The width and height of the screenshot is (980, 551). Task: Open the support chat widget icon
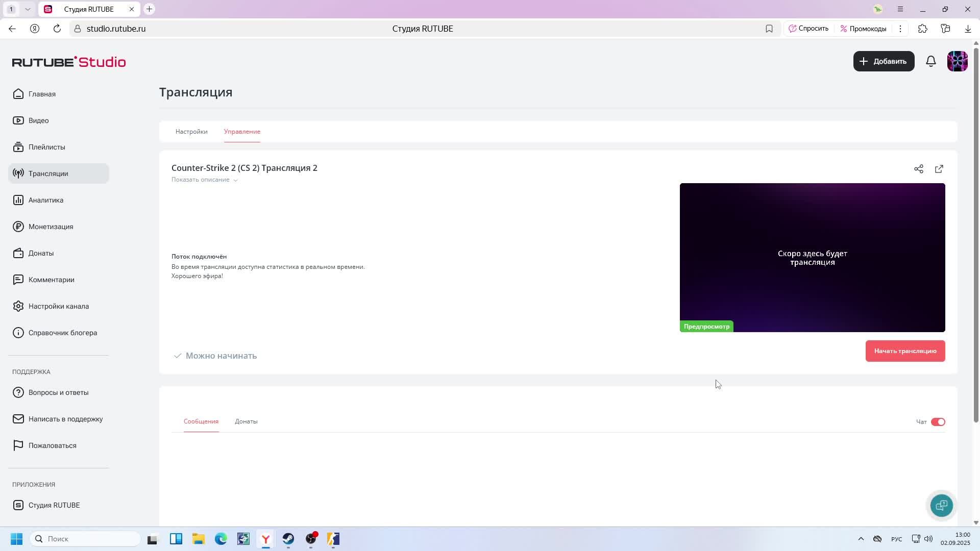tap(941, 505)
